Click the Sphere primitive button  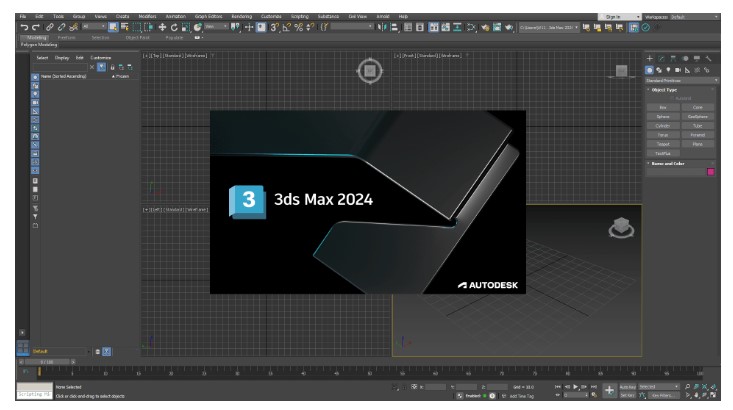click(663, 116)
